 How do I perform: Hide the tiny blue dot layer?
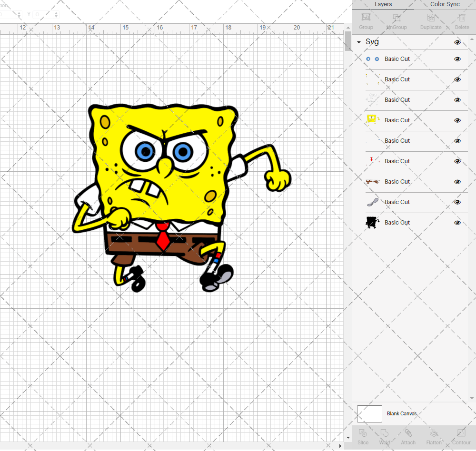pyautogui.click(x=457, y=141)
